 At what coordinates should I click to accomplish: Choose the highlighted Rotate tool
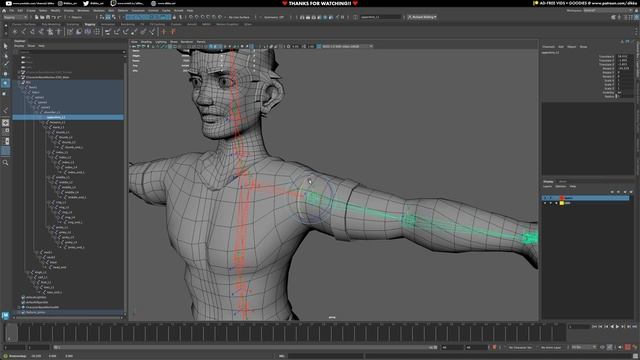tap(5, 83)
